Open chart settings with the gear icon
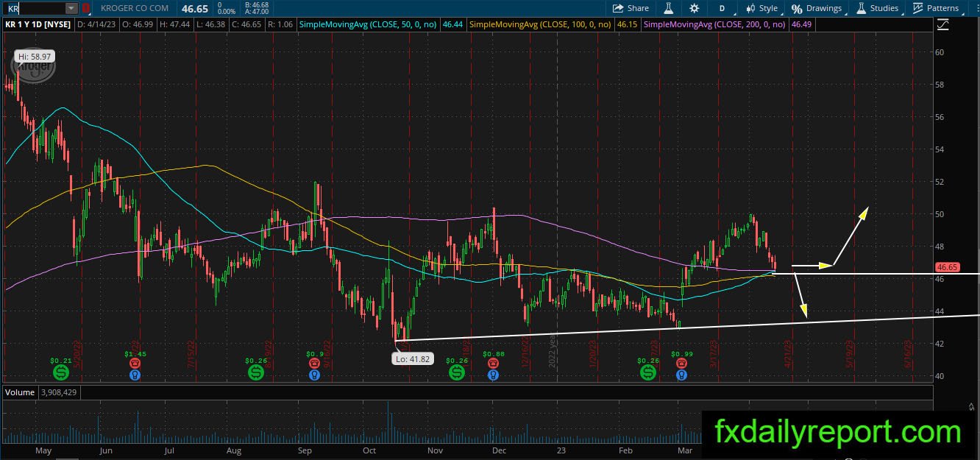The width and height of the screenshot is (980, 460). [x=695, y=8]
